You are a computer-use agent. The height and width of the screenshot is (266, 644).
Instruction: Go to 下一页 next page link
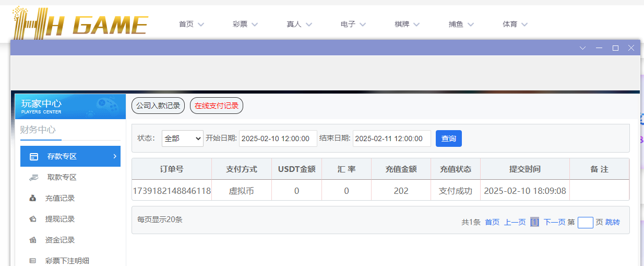click(554, 222)
